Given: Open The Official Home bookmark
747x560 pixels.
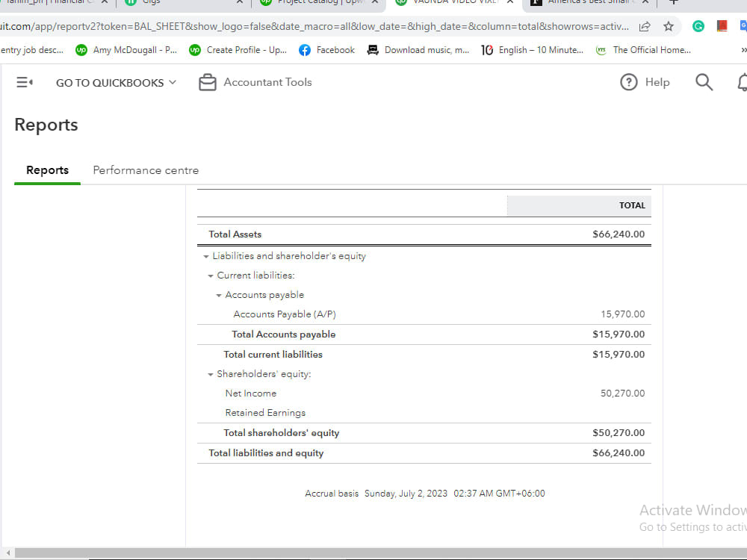Looking at the screenshot, I should tap(643, 50).
